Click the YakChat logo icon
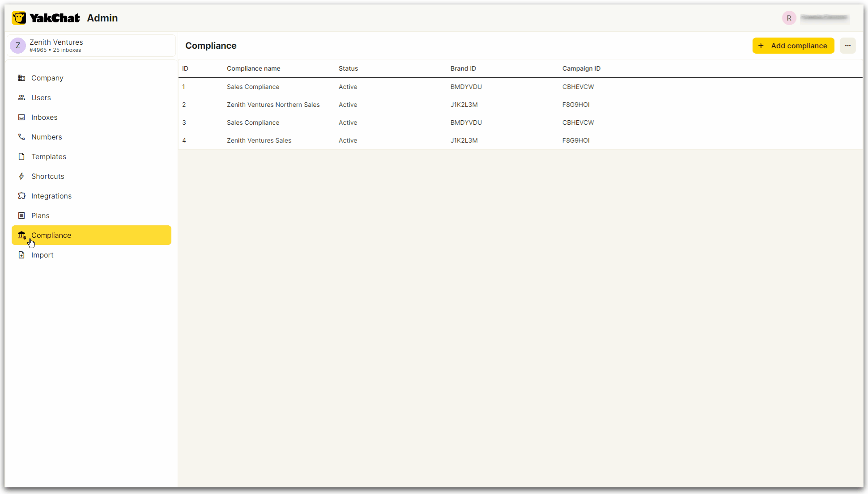The width and height of the screenshot is (868, 494). coord(19,18)
